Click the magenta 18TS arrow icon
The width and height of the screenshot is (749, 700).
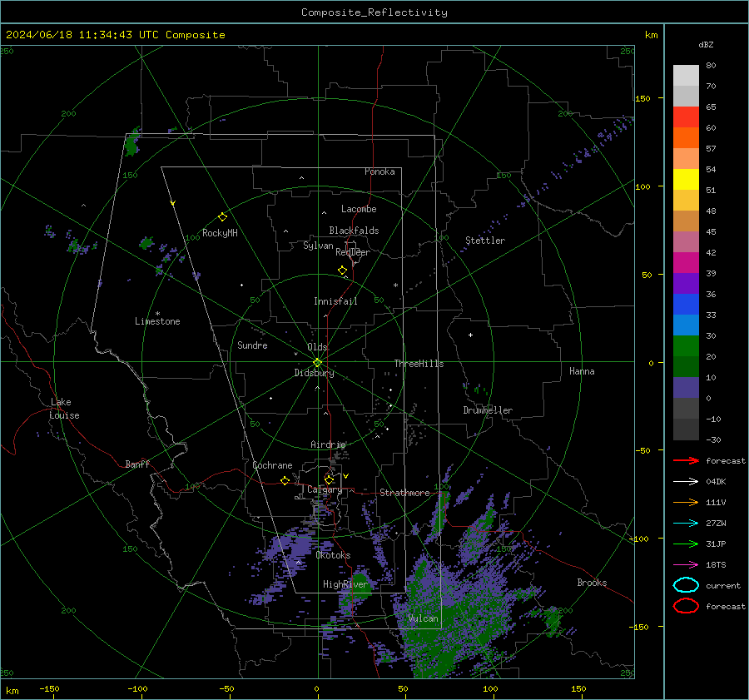click(x=686, y=565)
